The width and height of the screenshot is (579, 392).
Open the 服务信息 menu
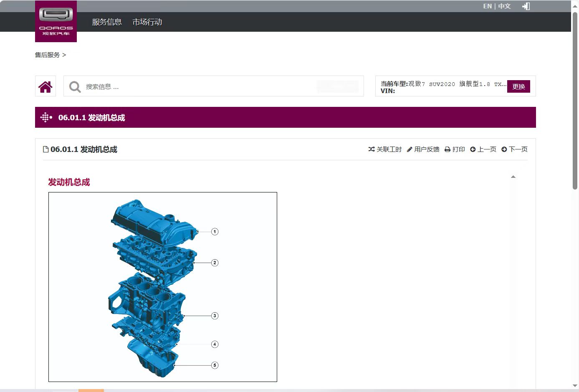pyautogui.click(x=107, y=22)
